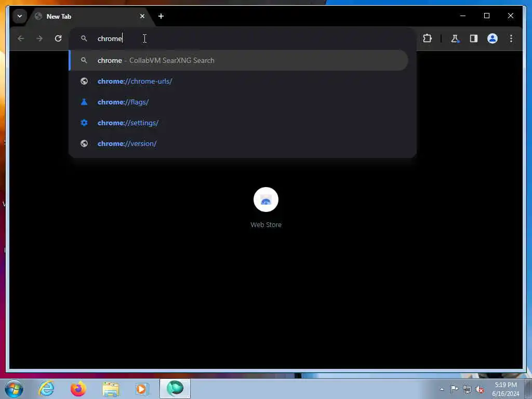The width and height of the screenshot is (532, 399).
Task: Minimize the browser window
Action: pos(463,16)
